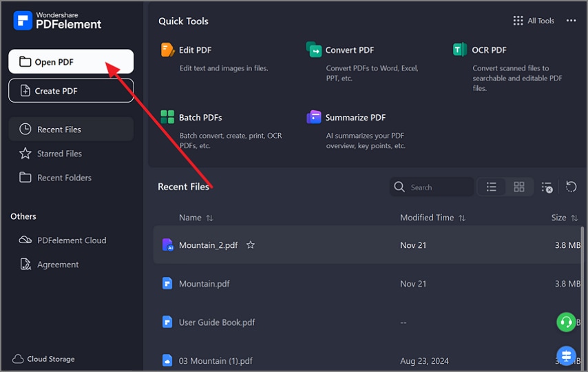
Task: Open the three-dot more options menu
Action: point(571,21)
